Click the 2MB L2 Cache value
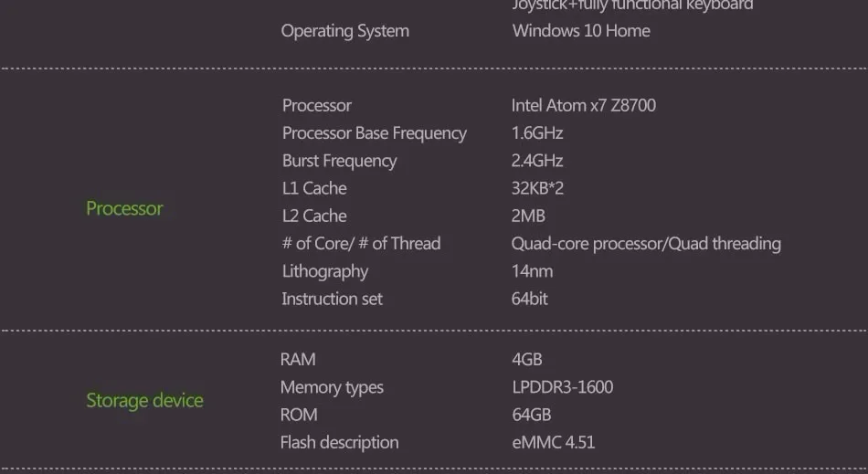 click(528, 216)
